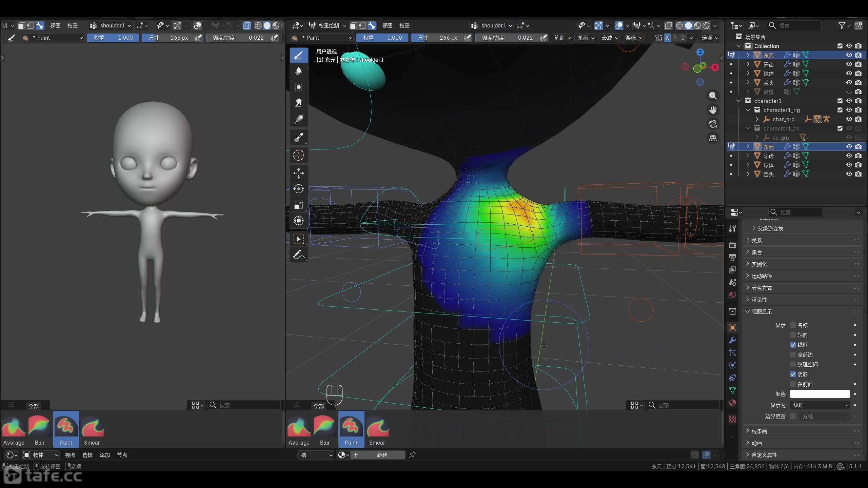Click the New Collection icon in outliner
This screenshot has height=488, width=868.
pyautogui.click(x=859, y=25)
